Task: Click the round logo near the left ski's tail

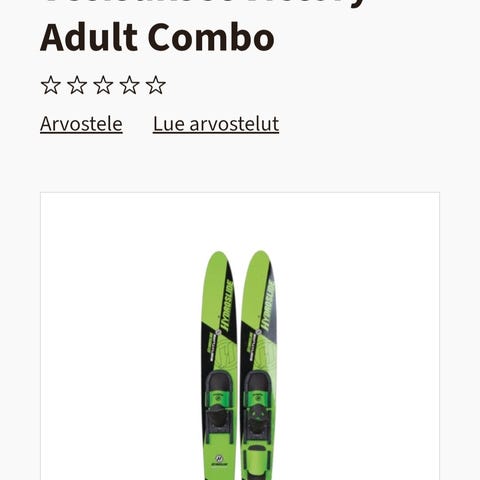Action: pos(219,459)
